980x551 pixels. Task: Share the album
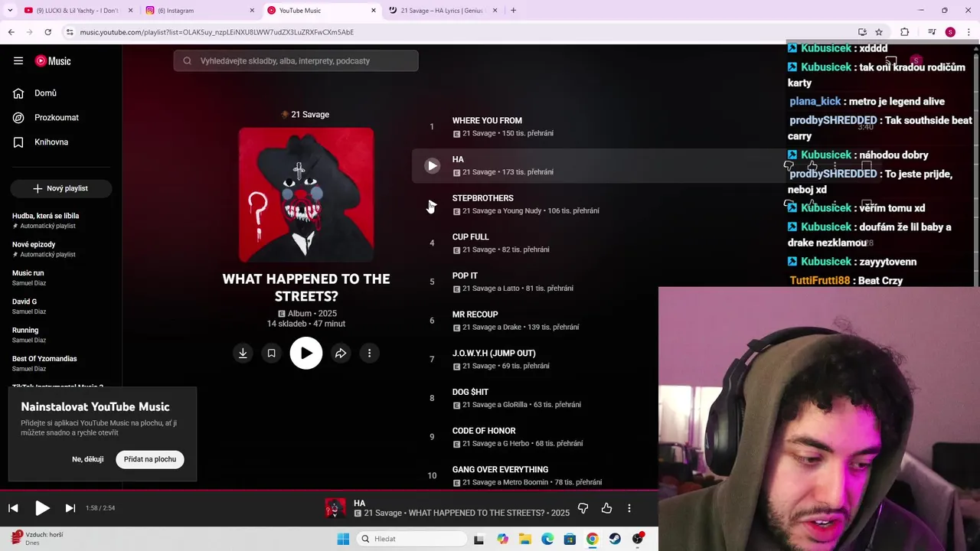(x=341, y=354)
